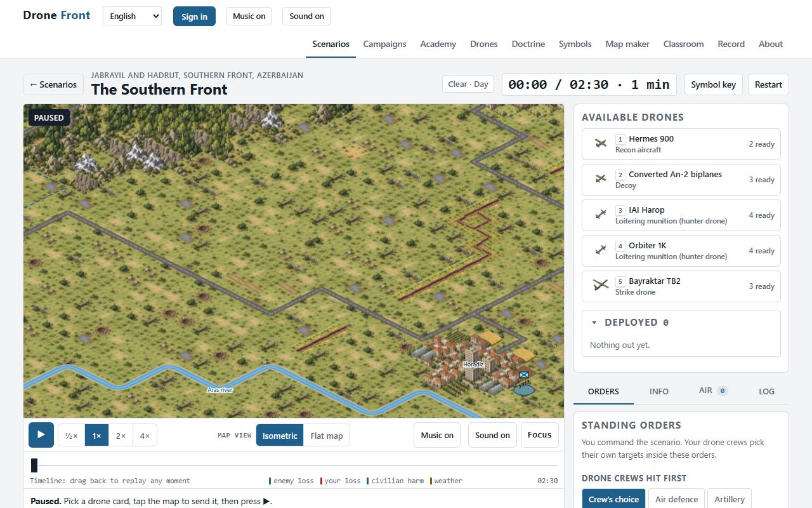The width and height of the screenshot is (812, 508).
Task: Open the Symbol key
Action: [714, 84]
